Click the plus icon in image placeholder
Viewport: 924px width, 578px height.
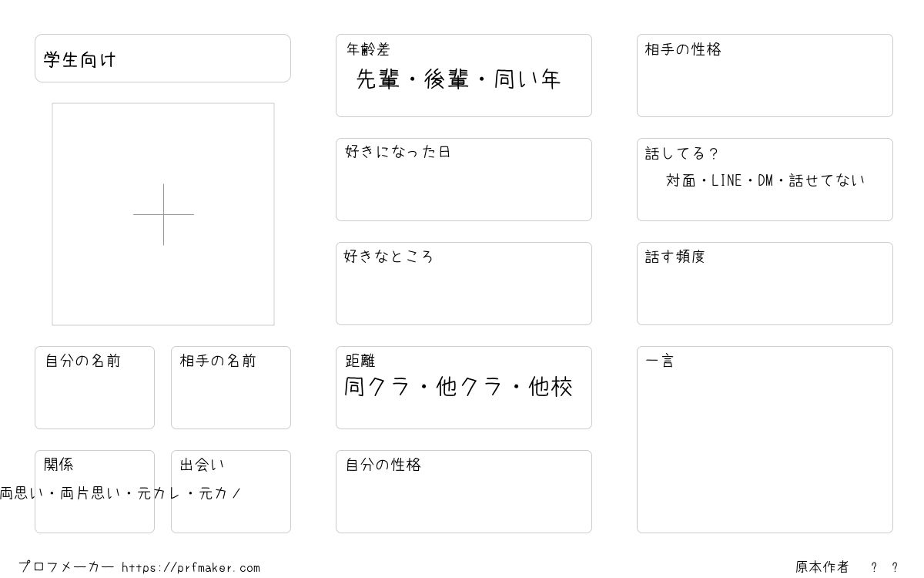point(163,214)
